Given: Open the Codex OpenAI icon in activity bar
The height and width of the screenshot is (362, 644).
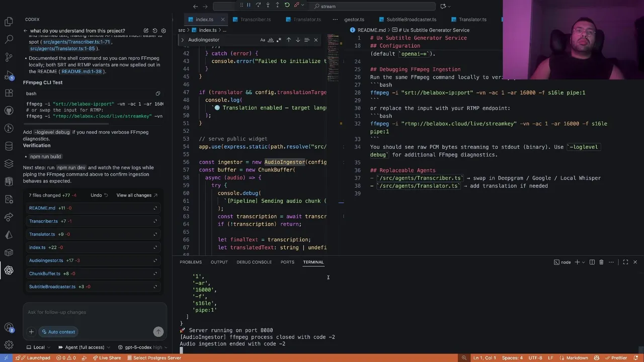Looking at the screenshot, I should [9, 270].
